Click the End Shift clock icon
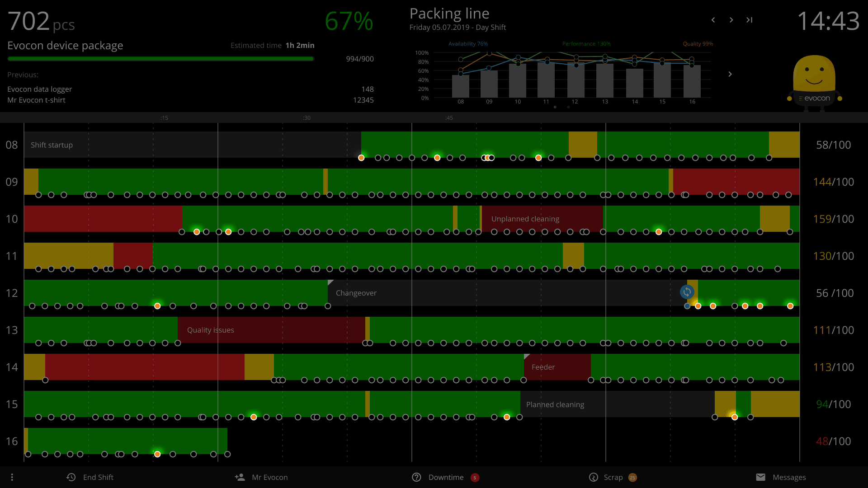The height and width of the screenshot is (488, 868). pos(71,477)
